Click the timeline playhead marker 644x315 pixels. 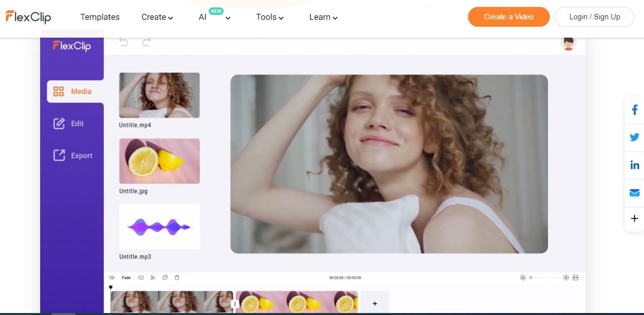point(111,287)
